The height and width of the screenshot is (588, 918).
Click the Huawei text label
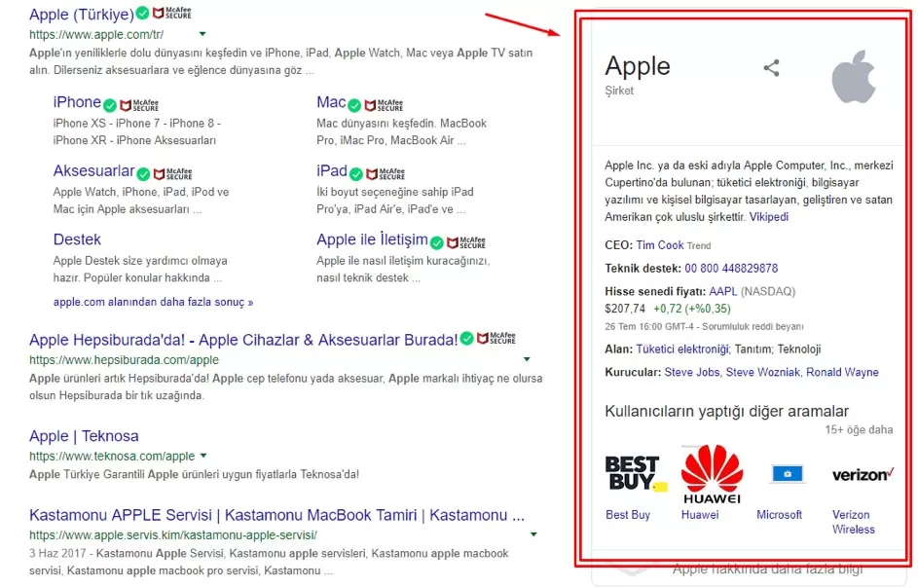[700, 515]
